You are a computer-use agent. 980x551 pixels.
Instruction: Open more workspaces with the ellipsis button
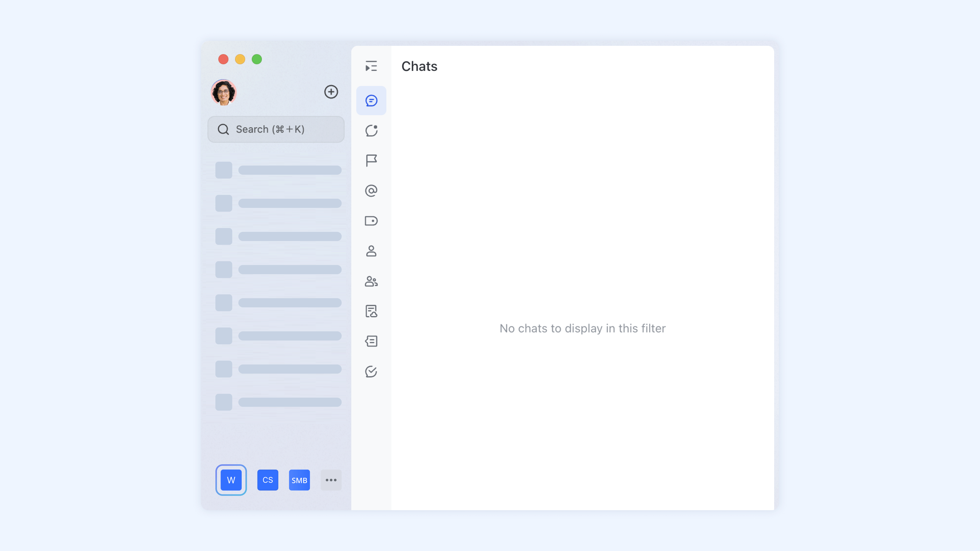[x=330, y=480]
